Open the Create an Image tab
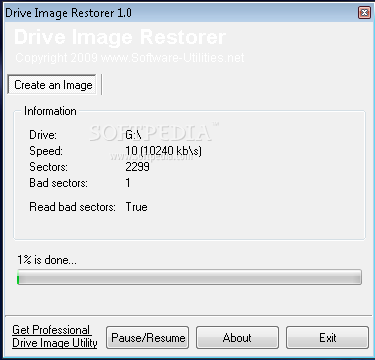 (x=52, y=85)
